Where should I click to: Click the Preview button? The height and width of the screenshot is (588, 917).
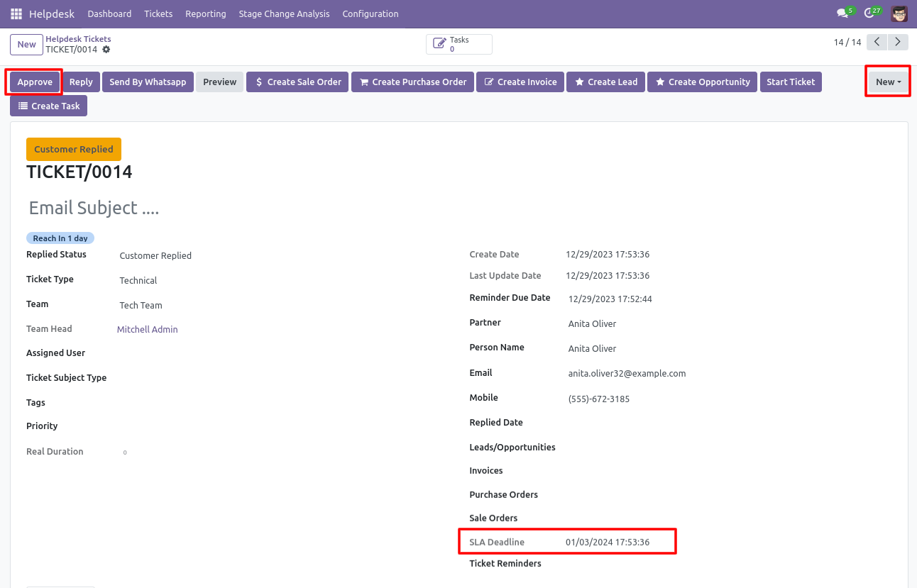pos(220,82)
